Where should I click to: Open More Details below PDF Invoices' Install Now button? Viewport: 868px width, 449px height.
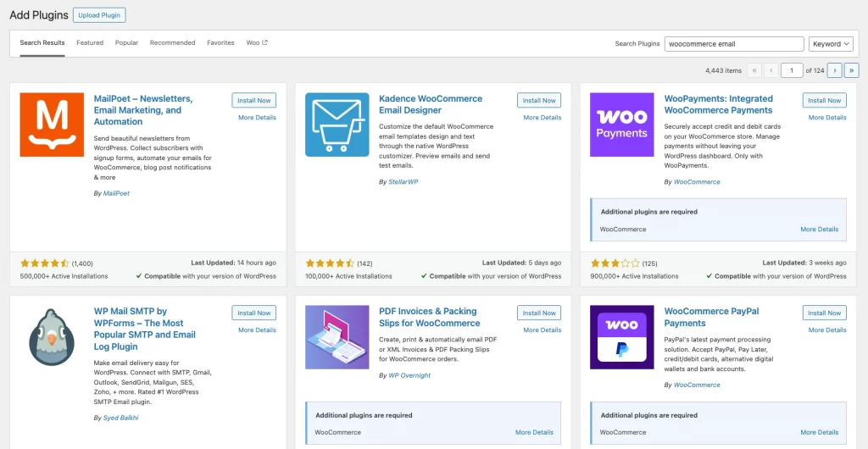[542, 330]
